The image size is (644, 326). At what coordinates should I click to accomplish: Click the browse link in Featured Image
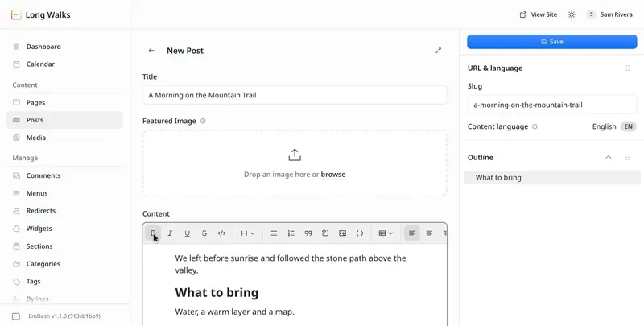pos(333,175)
